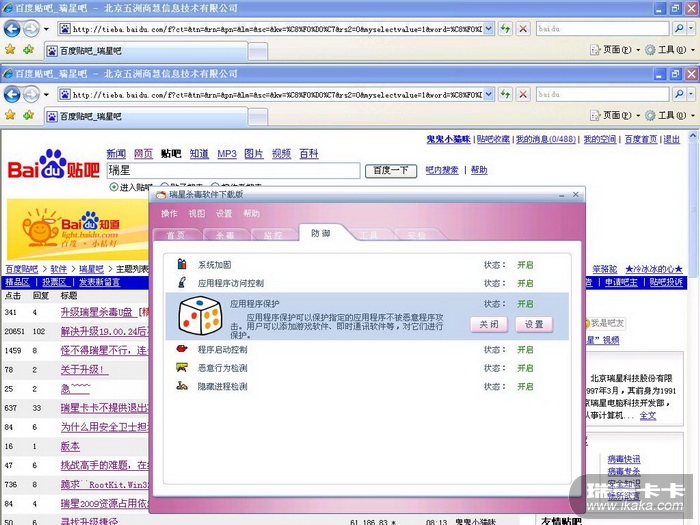Viewport: 700px width, 525px height.
Task: Stop loading in the rear IE window
Action: (523, 29)
